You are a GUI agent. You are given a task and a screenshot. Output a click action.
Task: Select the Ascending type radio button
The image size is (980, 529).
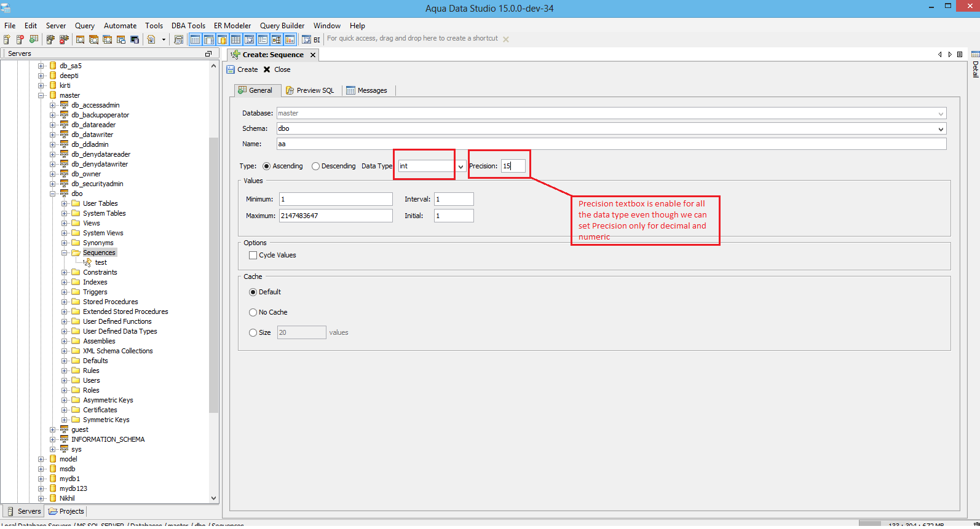click(x=266, y=166)
